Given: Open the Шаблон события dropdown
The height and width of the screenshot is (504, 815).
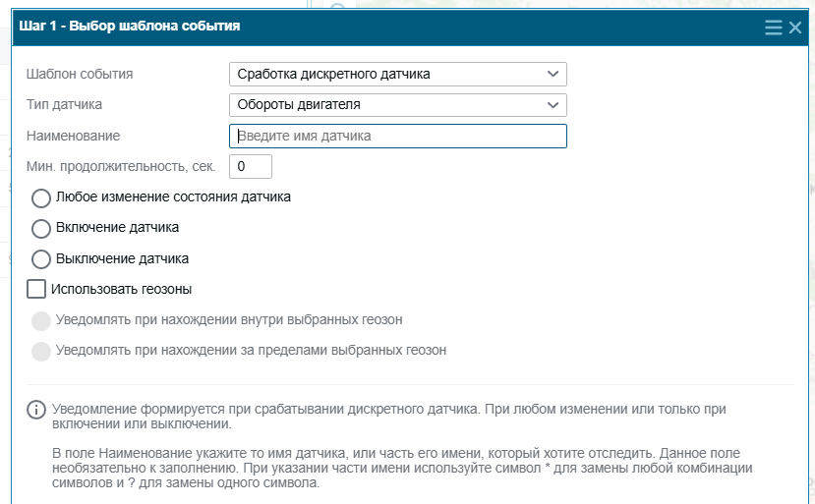Looking at the screenshot, I should [x=397, y=75].
